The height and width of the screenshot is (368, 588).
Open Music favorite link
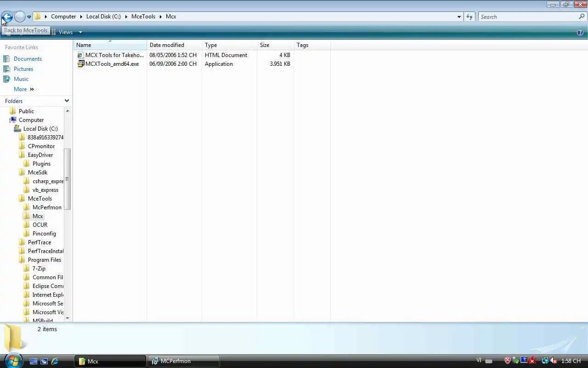21,79
